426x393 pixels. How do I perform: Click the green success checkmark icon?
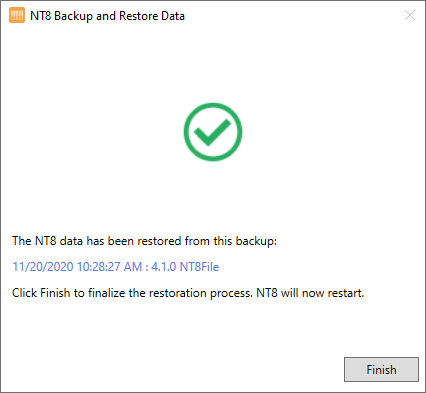[213, 132]
